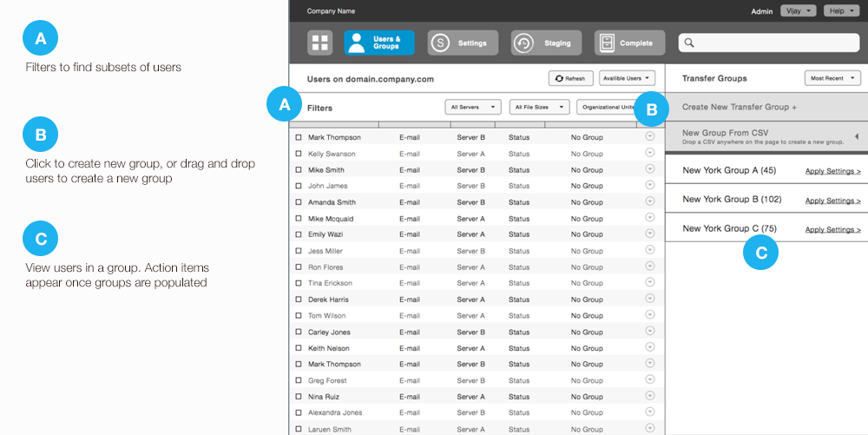Screen dimensions: 868x435
Task: Click the name Keith Nelson
Action: click(x=329, y=348)
